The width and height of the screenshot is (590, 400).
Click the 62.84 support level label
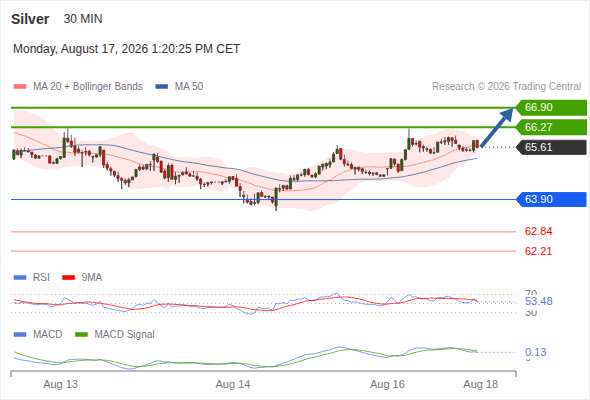coord(538,231)
